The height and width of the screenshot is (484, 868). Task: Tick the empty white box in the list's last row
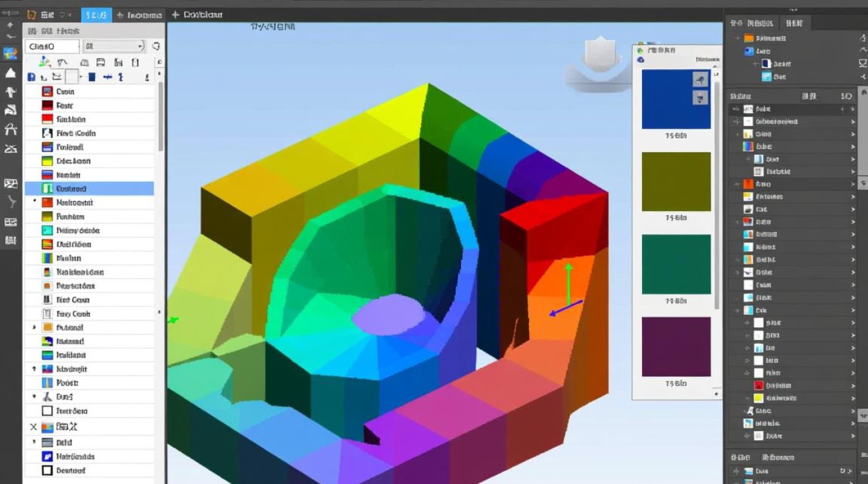[46, 470]
